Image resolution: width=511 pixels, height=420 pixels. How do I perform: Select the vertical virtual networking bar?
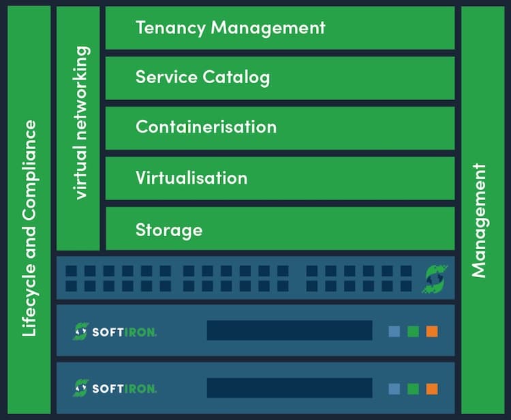(x=79, y=128)
